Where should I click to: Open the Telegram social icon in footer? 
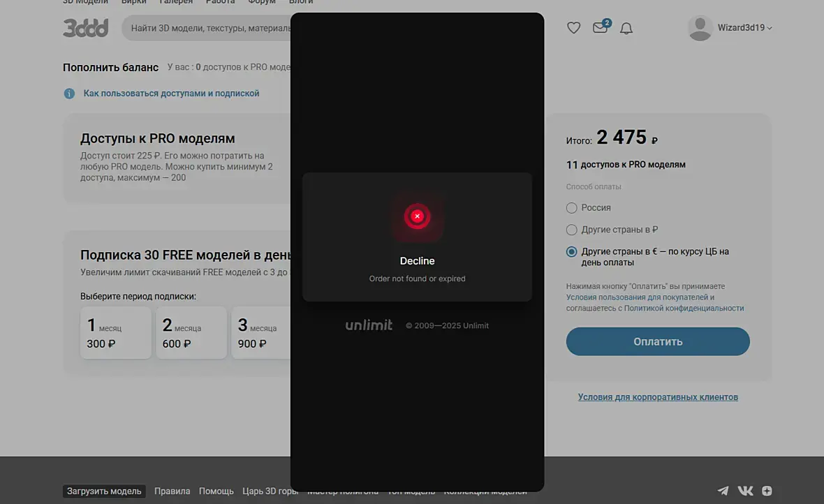point(723,491)
